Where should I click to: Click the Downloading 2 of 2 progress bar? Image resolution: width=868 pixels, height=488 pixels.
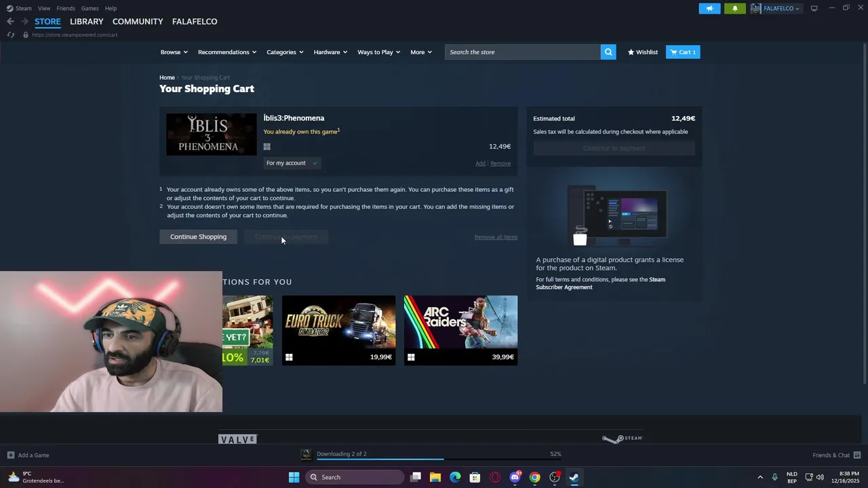(x=439, y=459)
